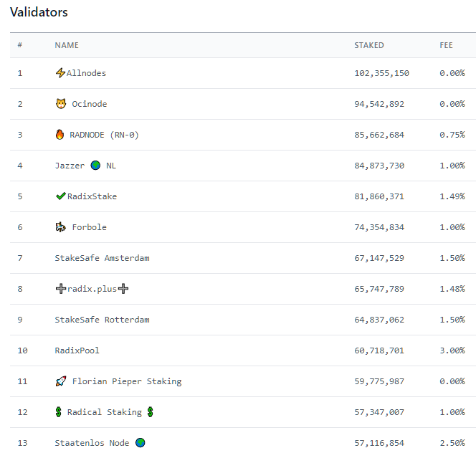The height and width of the screenshot is (458, 476).
Task: Click the 1.48% fee for radix.plus
Action: [x=452, y=289]
